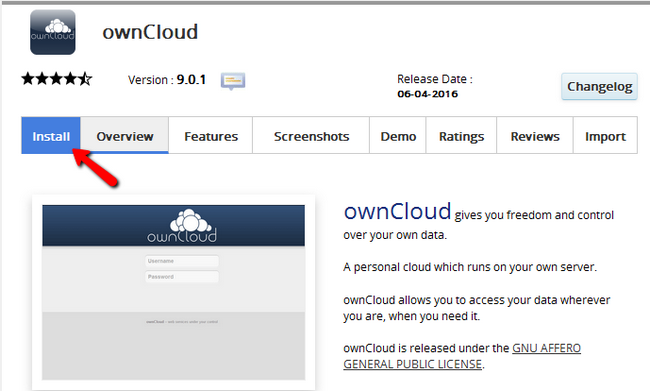Click the 'Release Date :' label

click(435, 79)
